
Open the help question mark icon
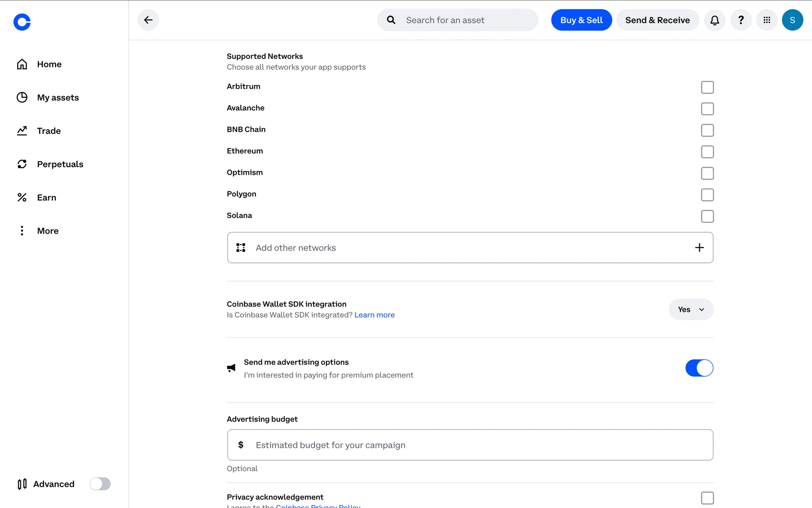[x=741, y=20]
